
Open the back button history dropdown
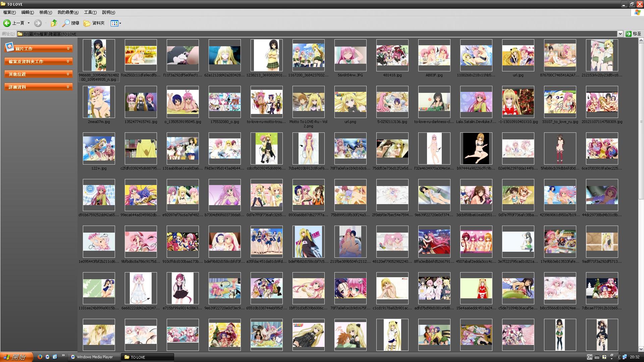click(29, 23)
